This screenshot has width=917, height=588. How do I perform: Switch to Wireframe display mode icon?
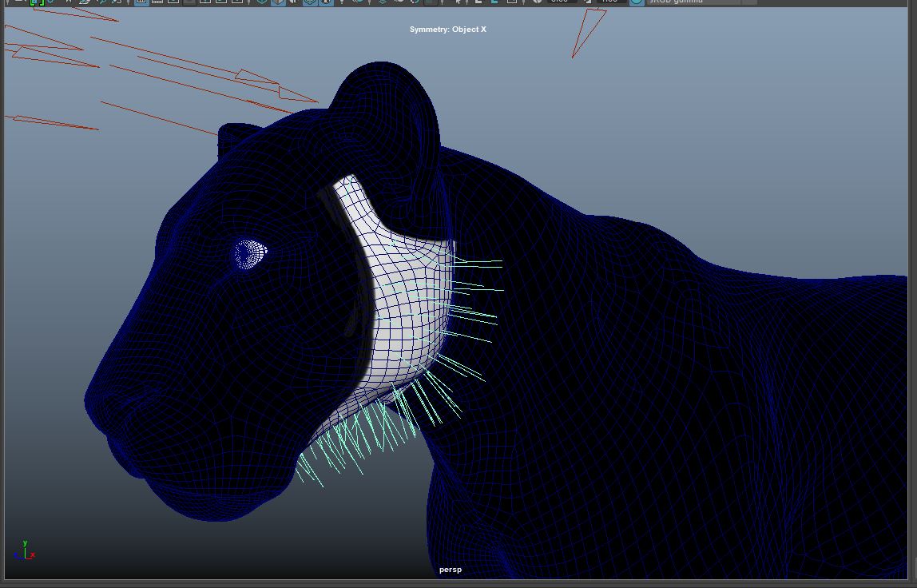pos(261,2)
